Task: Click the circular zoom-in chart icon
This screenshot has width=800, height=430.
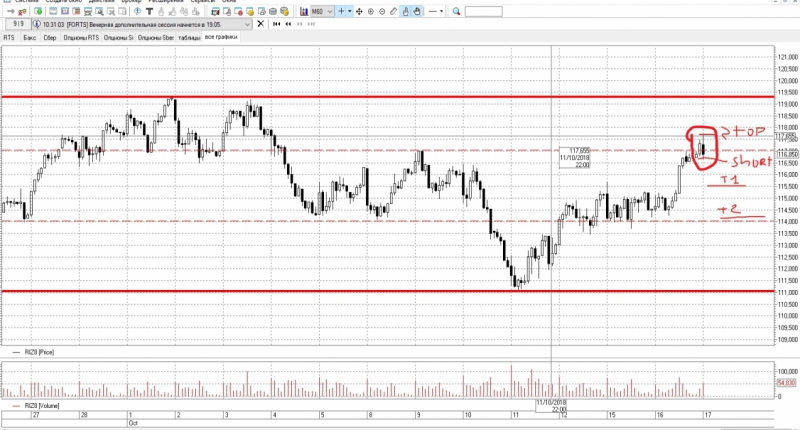Action: pyautogui.click(x=370, y=11)
